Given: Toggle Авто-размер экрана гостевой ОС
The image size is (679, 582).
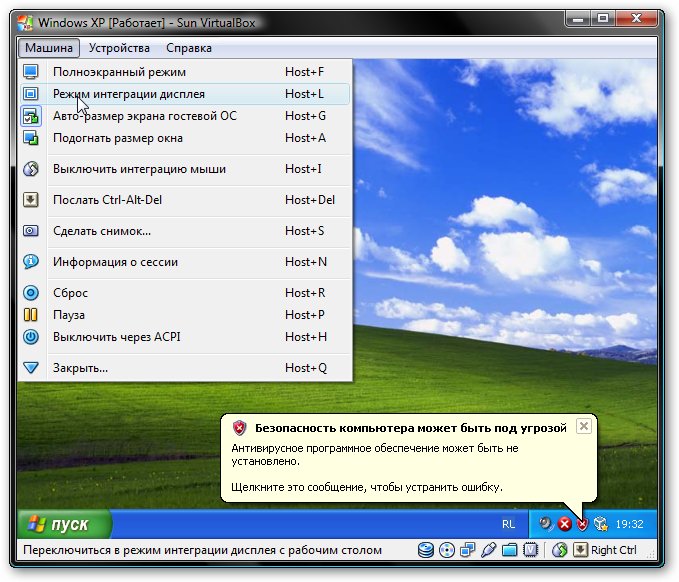Looking at the screenshot, I should (x=185, y=116).
